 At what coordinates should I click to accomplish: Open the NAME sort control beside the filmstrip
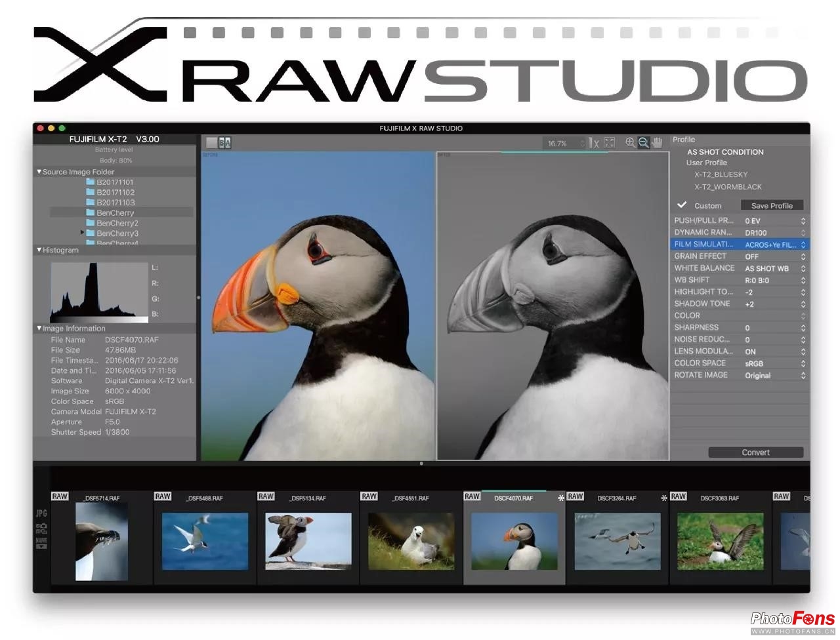coord(41,542)
